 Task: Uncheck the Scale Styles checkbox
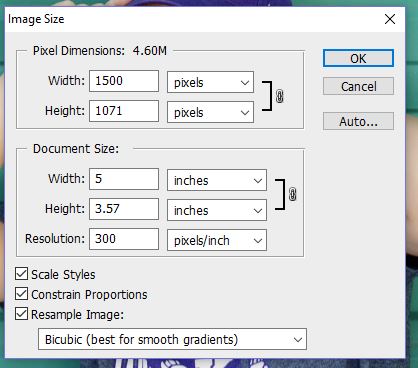(21, 274)
